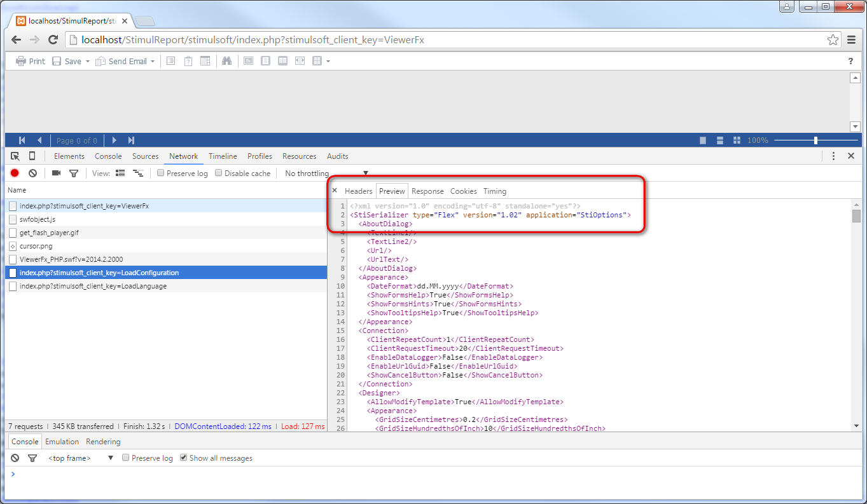Switch to the Audits tab
Screen dimensions: 867x504
pyautogui.click(x=338, y=156)
